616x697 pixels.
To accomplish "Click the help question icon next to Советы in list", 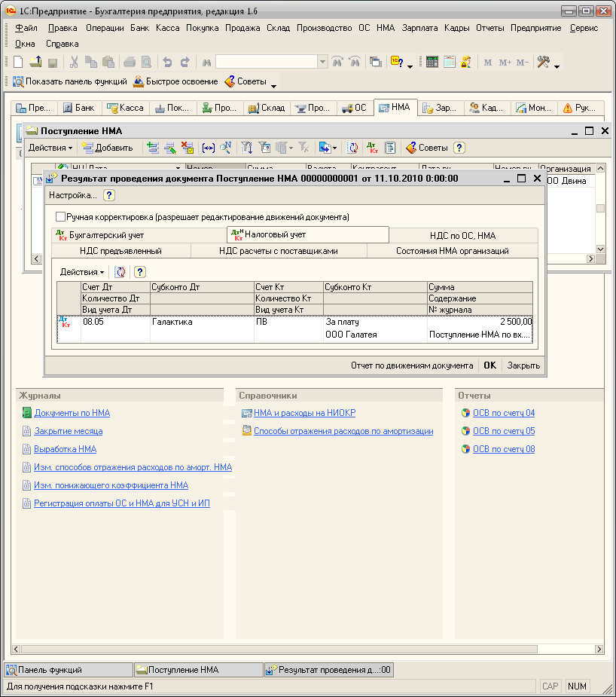I will pyautogui.click(x=459, y=148).
